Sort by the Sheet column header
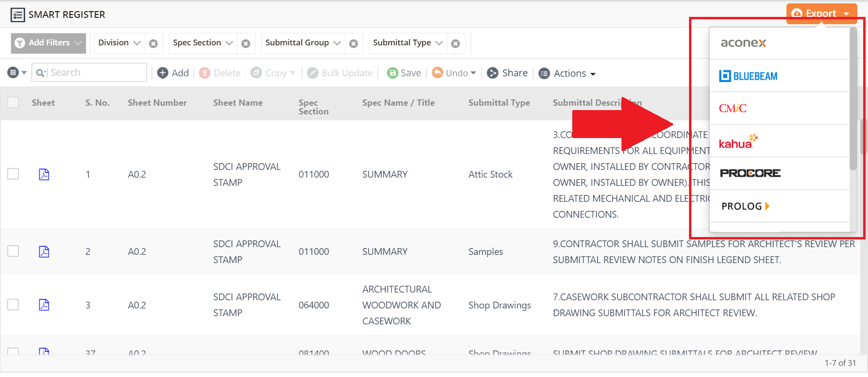This screenshot has height=377, width=868. [x=43, y=103]
